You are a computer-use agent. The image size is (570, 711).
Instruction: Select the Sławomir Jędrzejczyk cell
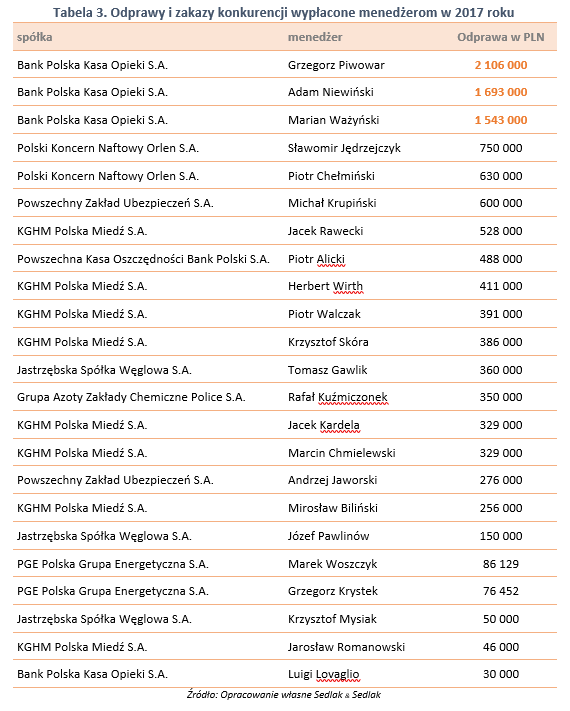coord(344,148)
